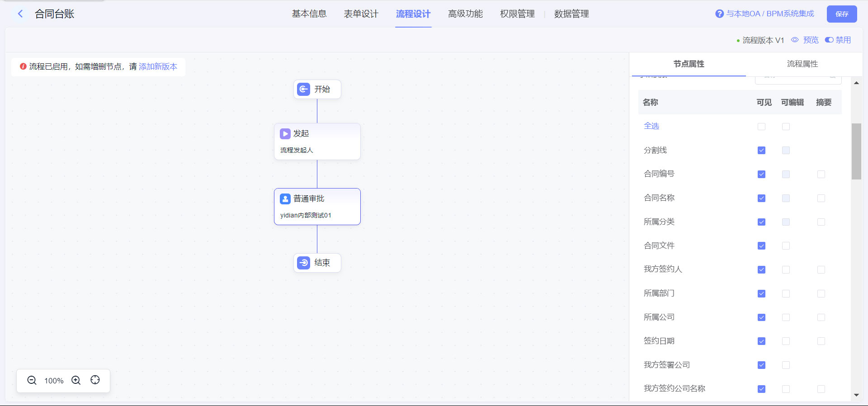Select the 普通审批 approval node icon
The width and height of the screenshot is (868, 406).
(x=285, y=198)
